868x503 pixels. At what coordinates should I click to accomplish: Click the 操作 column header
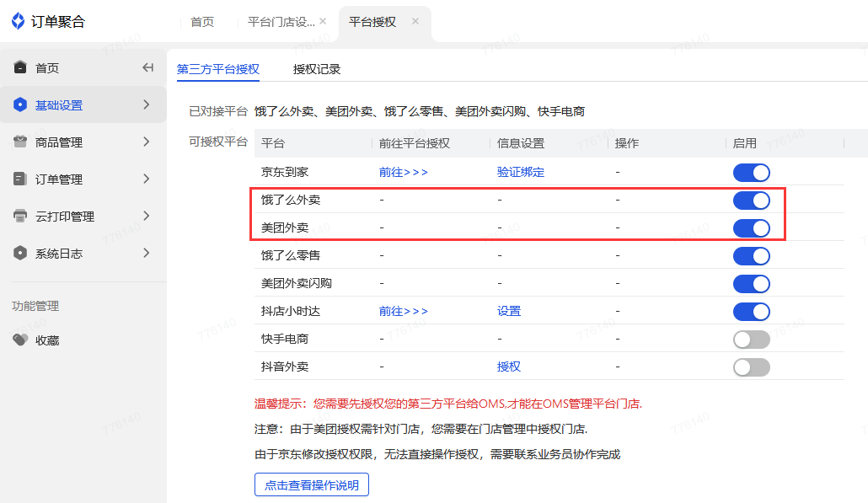pos(627,143)
